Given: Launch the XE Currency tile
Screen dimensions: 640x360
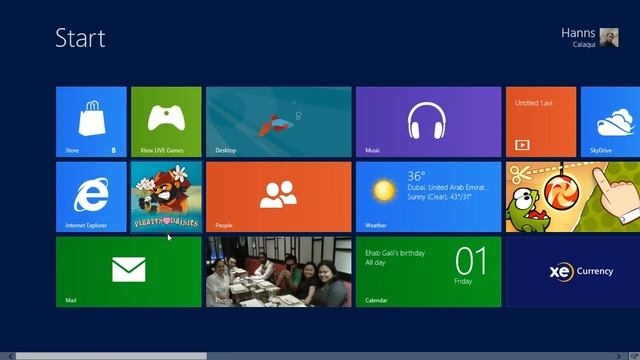Looking at the screenshot, I should (x=573, y=272).
